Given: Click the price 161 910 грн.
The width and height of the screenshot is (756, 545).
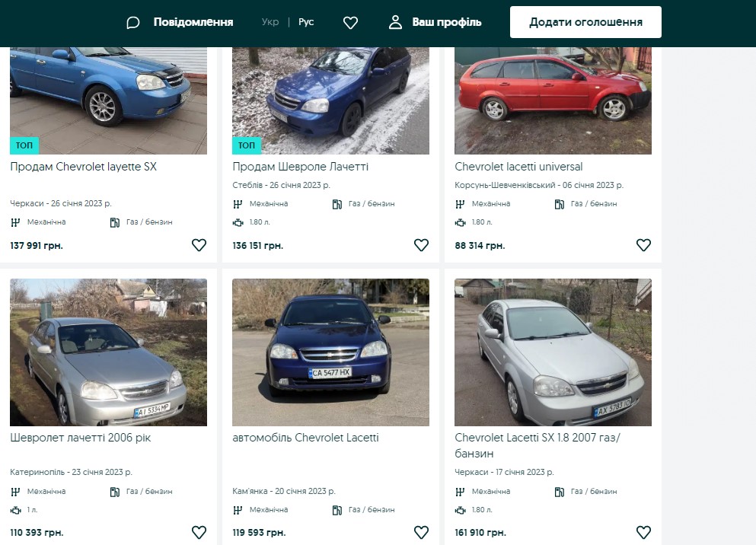Looking at the screenshot, I should [480, 533].
